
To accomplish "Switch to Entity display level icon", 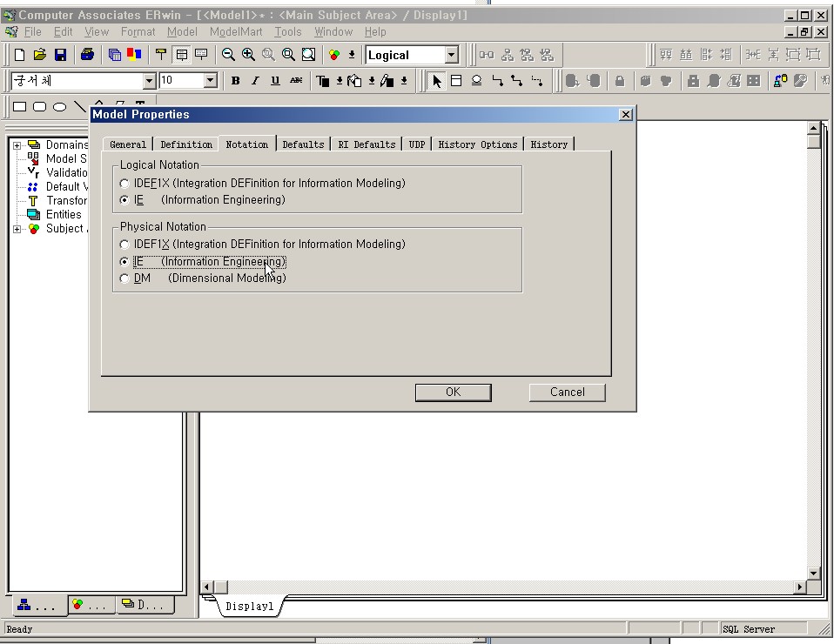I will 161,55.
